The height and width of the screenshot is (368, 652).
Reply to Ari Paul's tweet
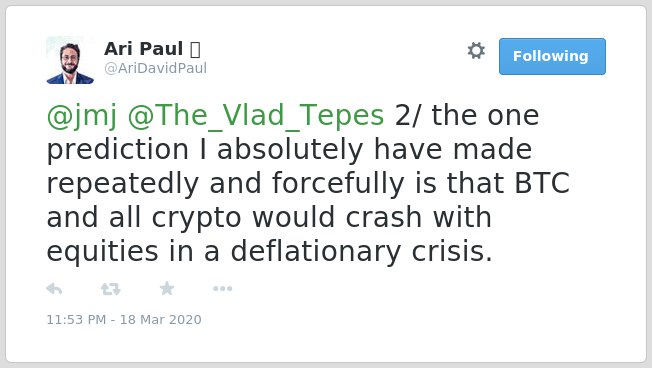[54, 289]
